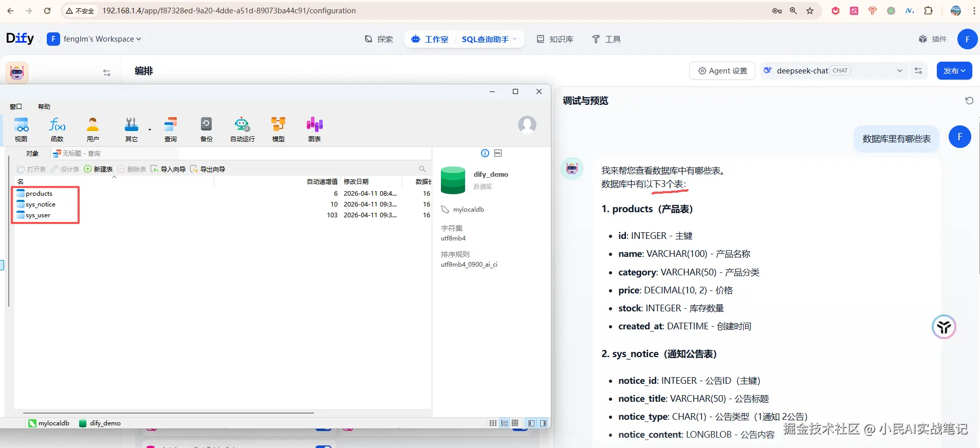Open the 帮助 menu
Screen dimensions: 980x448
pyautogui.click(x=44, y=106)
